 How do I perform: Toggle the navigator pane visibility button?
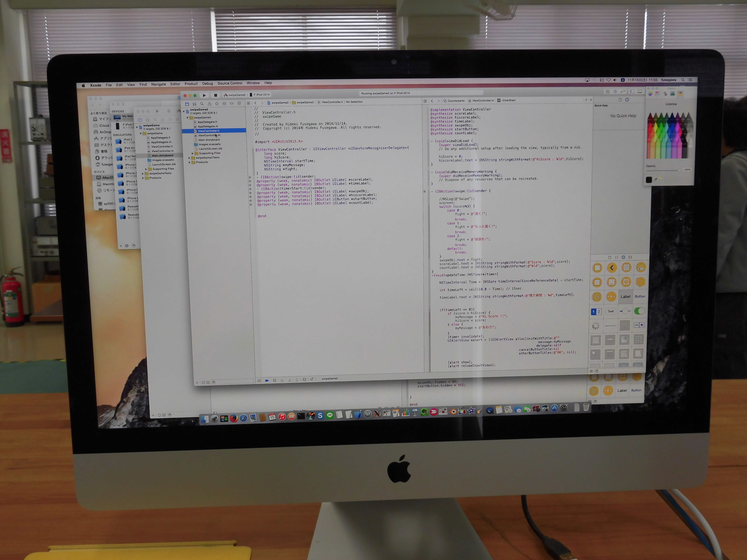click(x=632, y=91)
